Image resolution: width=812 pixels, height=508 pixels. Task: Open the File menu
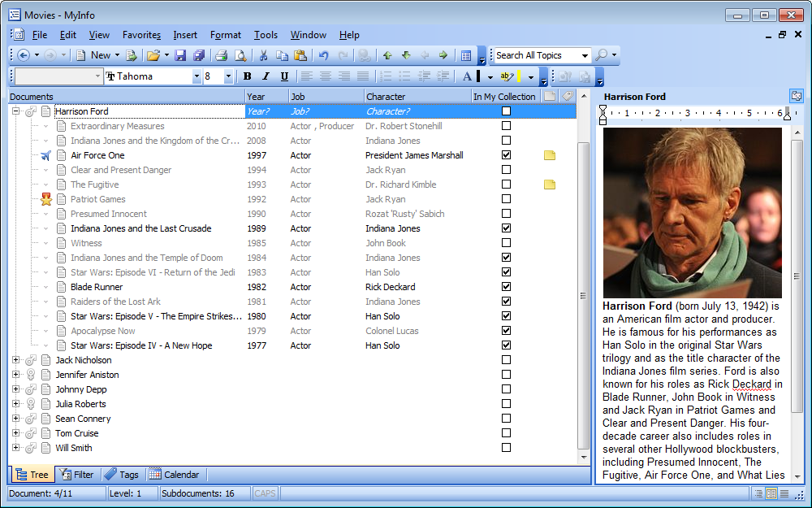(x=39, y=35)
